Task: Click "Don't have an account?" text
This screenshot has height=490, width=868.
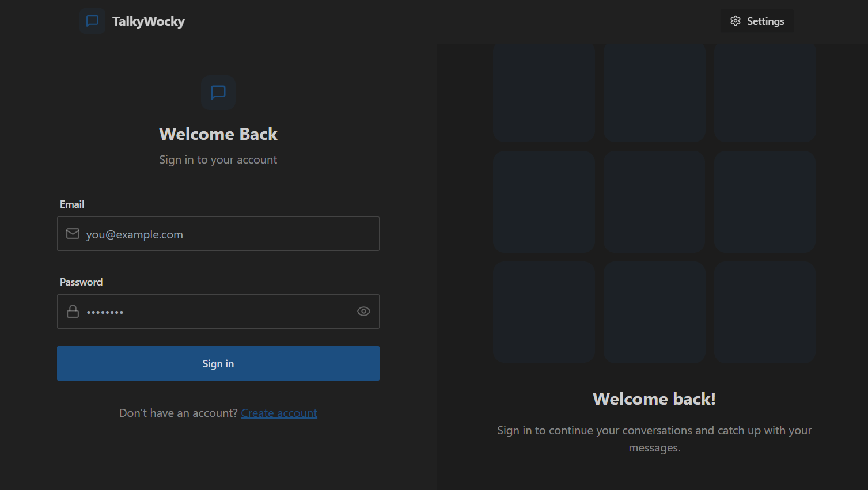Action: 179,413
